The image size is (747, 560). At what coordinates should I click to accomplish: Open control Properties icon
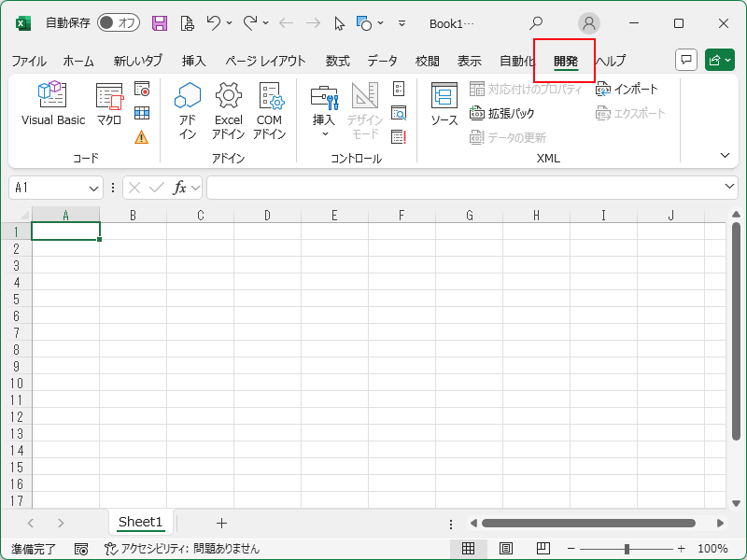[399, 89]
